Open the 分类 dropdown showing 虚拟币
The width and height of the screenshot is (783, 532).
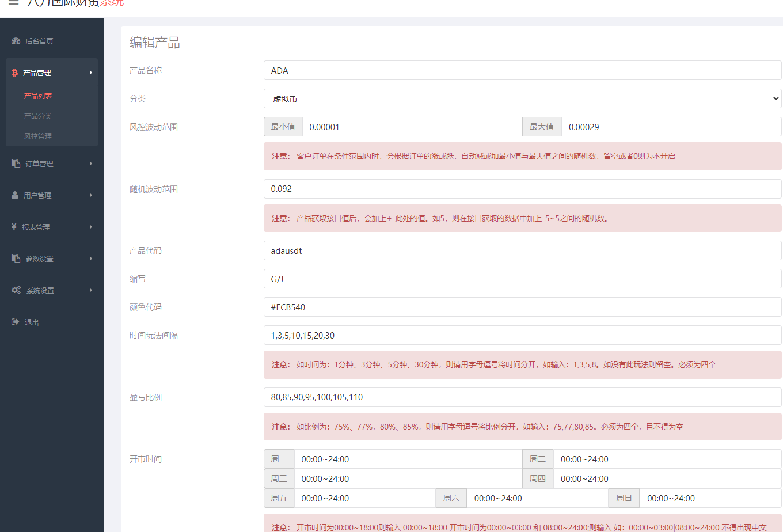point(522,99)
